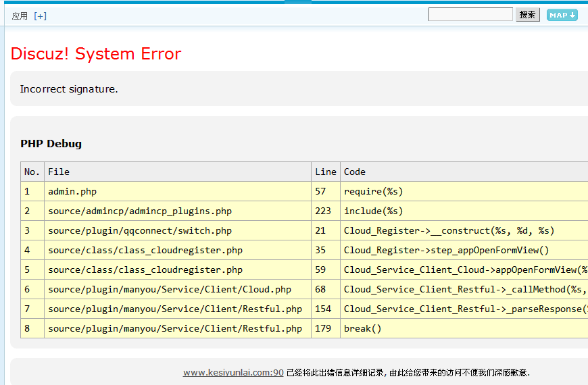
Task: Select line number 154 cell
Action: pos(326,309)
